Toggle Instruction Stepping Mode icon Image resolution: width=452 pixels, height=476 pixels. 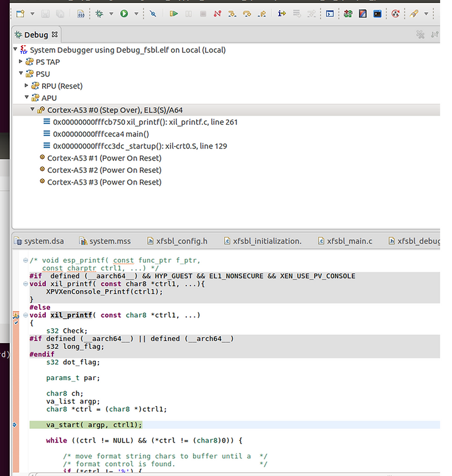pos(282,13)
